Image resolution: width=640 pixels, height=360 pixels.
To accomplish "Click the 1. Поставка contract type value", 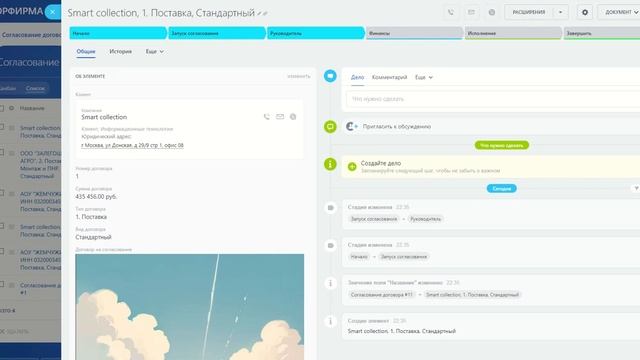I will [91, 217].
